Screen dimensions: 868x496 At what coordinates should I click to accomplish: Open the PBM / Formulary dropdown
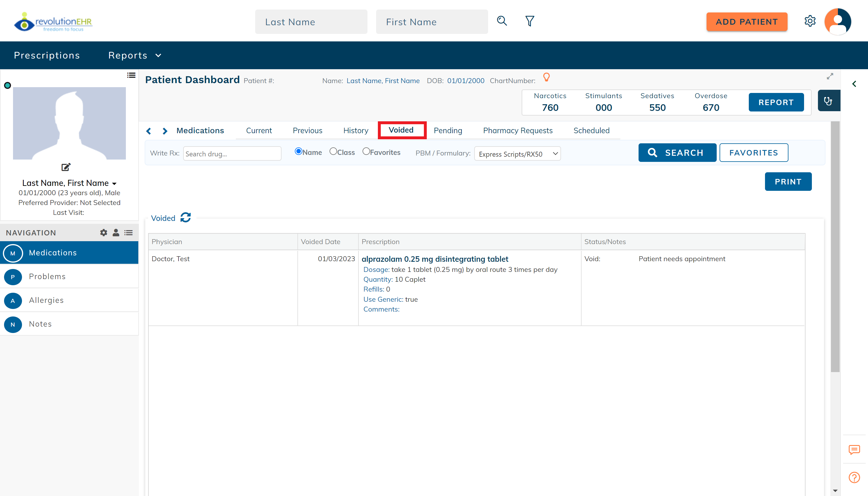(x=517, y=154)
